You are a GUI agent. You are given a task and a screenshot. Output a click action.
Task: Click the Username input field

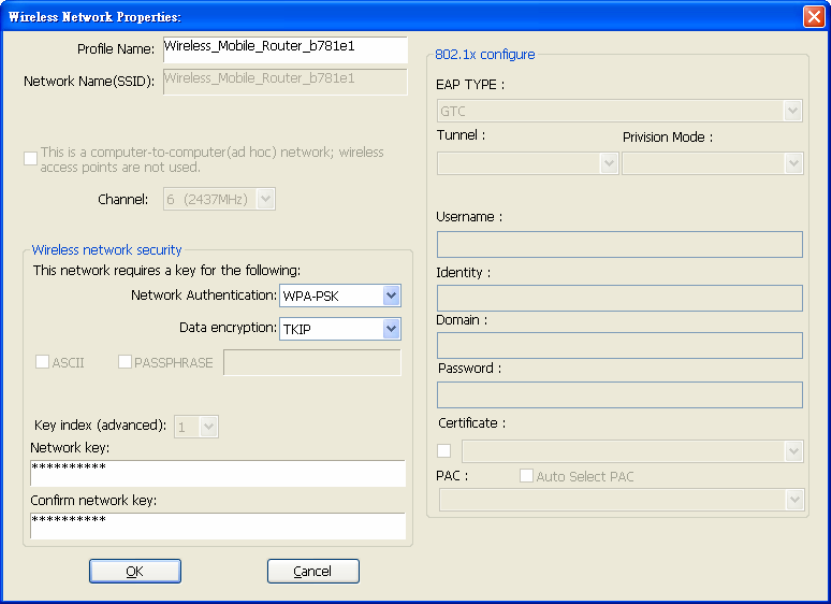coord(620,244)
